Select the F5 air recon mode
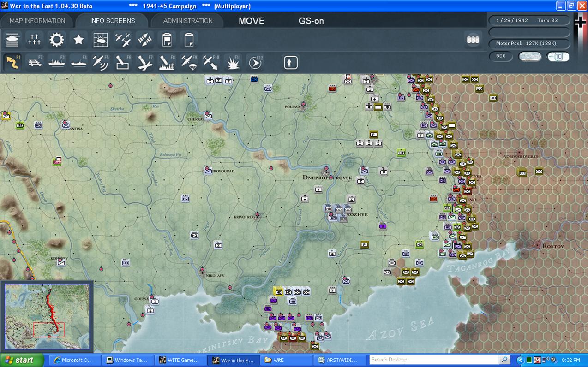Viewport: 588px width, 367px height. [101, 62]
